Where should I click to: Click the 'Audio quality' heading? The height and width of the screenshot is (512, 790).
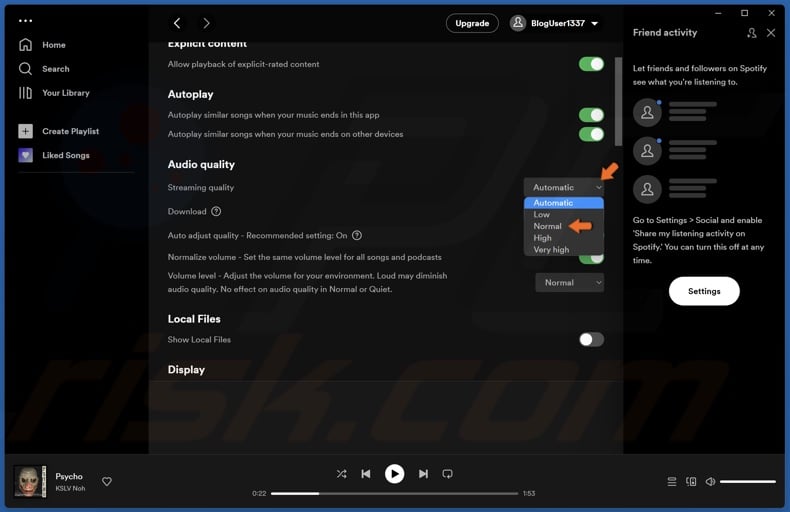(x=201, y=164)
